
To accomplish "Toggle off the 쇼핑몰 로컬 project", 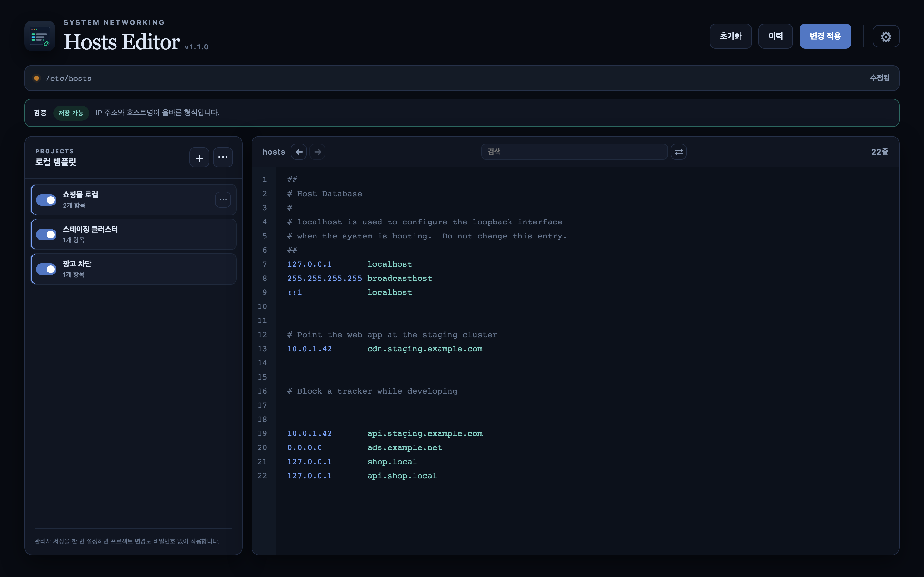I will click(x=46, y=200).
